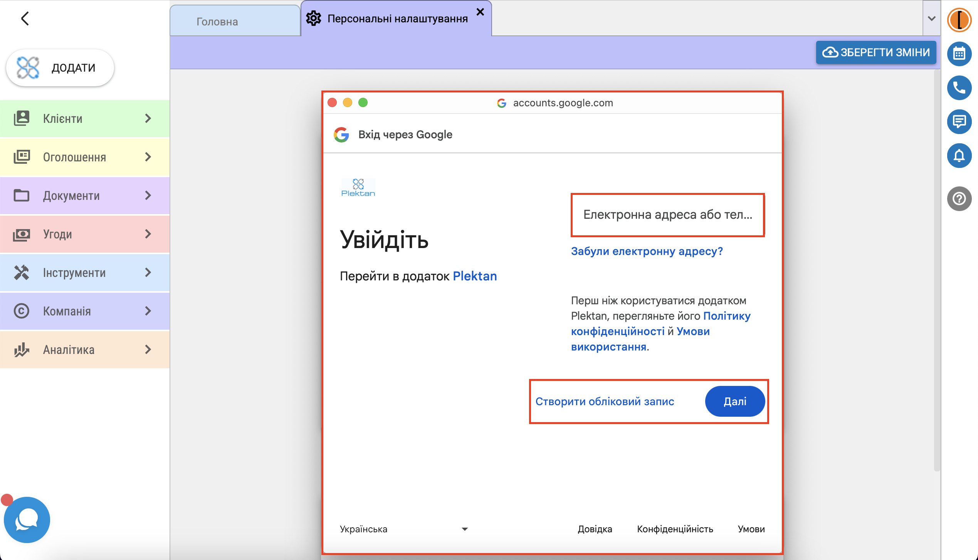Open the messages chat icon on right
The height and width of the screenshot is (560, 978).
click(x=959, y=122)
